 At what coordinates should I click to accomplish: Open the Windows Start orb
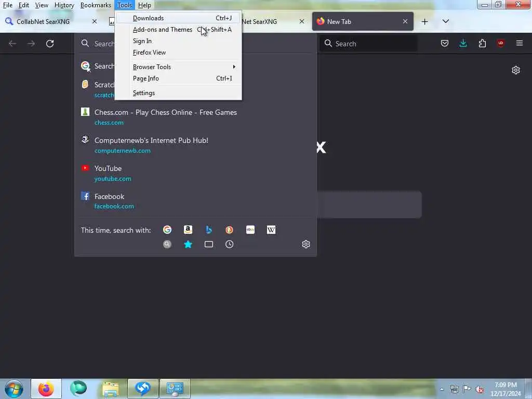14,389
